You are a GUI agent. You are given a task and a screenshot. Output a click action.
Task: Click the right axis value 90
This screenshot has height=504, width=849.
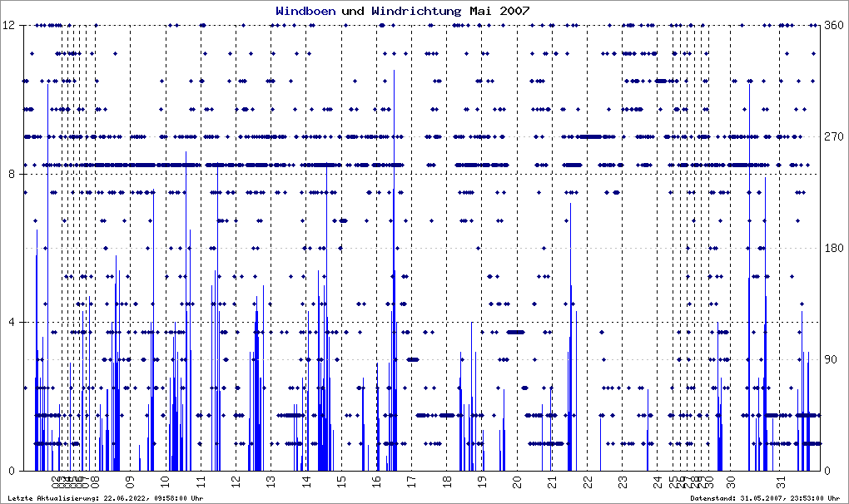(x=831, y=359)
